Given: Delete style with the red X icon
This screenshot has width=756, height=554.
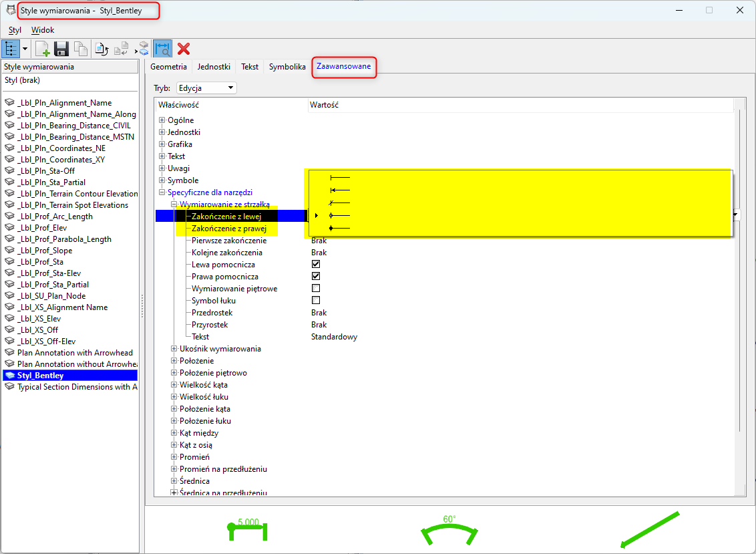Looking at the screenshot, I should [x=184, y=48].
